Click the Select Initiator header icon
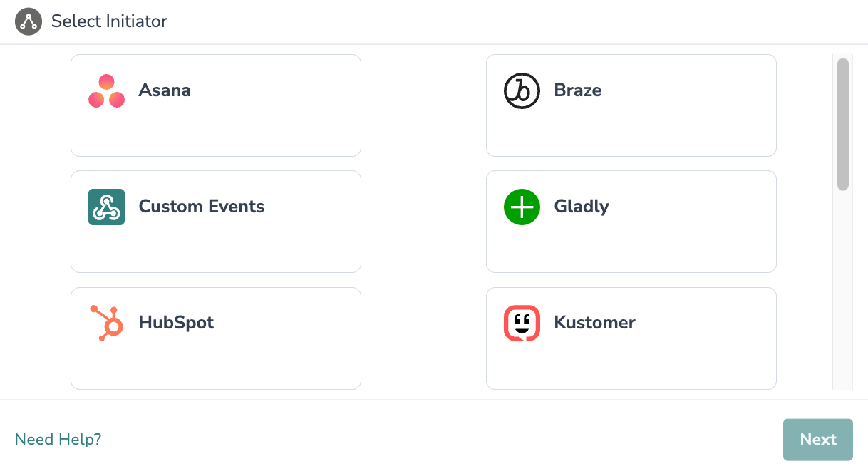This screenshot has width=868, height=476. (x=29, y=21)
